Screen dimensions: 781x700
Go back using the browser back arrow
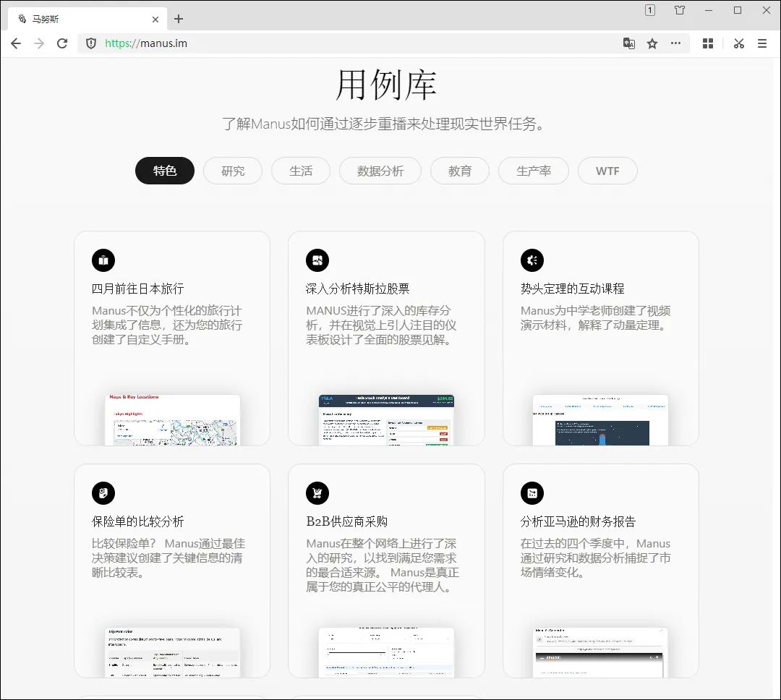(16, 43)
